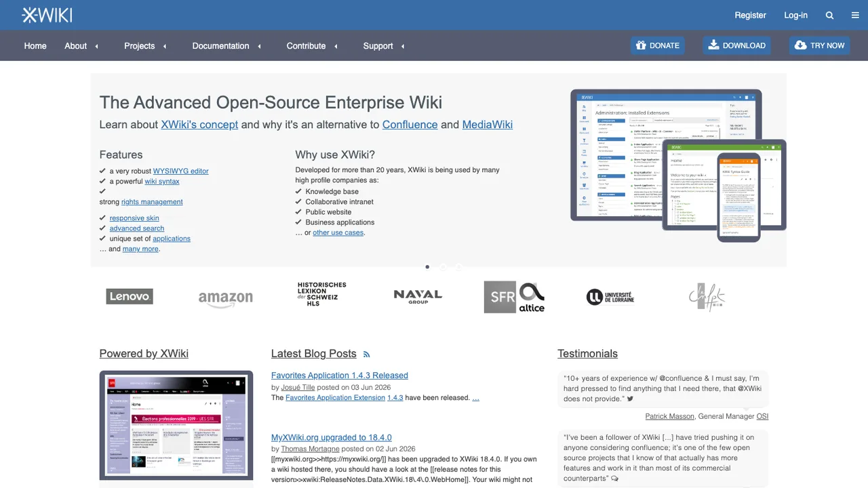
Task: Expand the About menu arrow
Action: pyautogui.click(x=96, y=46)
